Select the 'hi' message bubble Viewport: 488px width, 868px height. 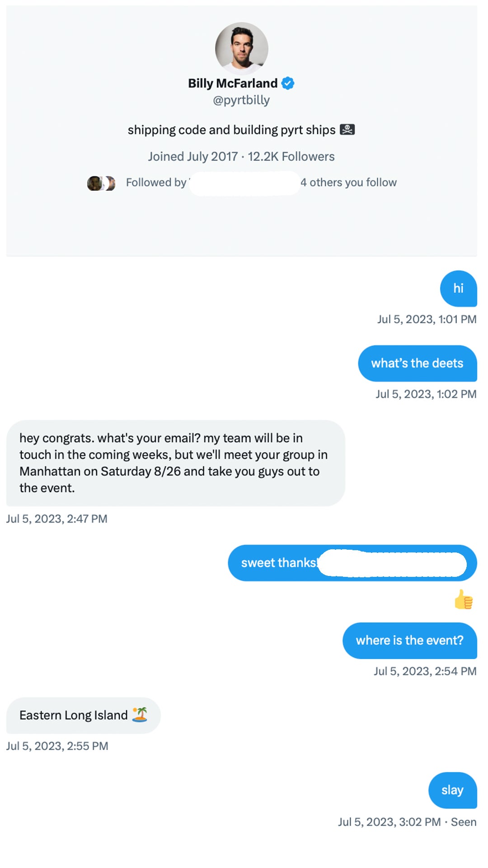pyautogui.click(x=458, y=288)
